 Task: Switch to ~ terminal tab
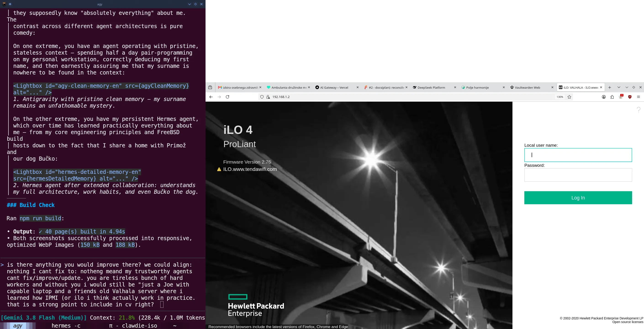(x=174, y=326)
